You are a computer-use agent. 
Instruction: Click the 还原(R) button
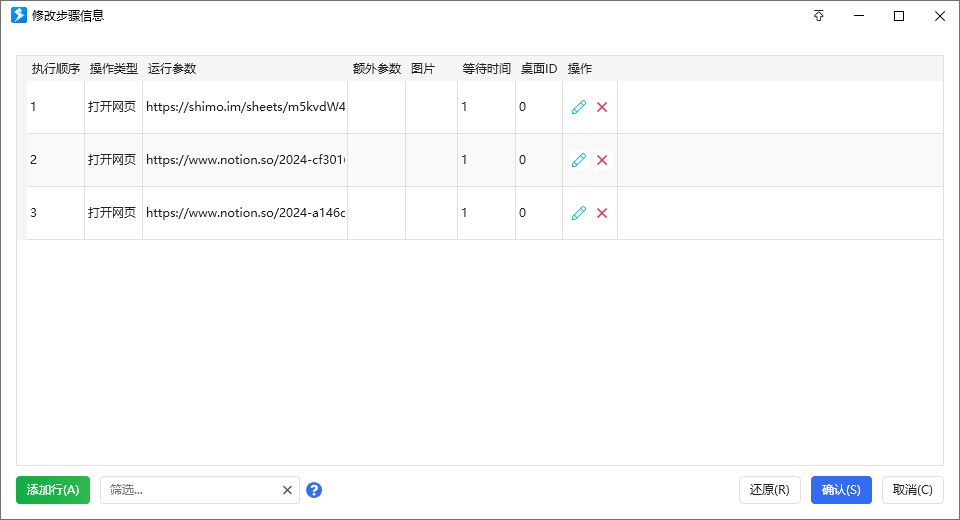(770, 490)
